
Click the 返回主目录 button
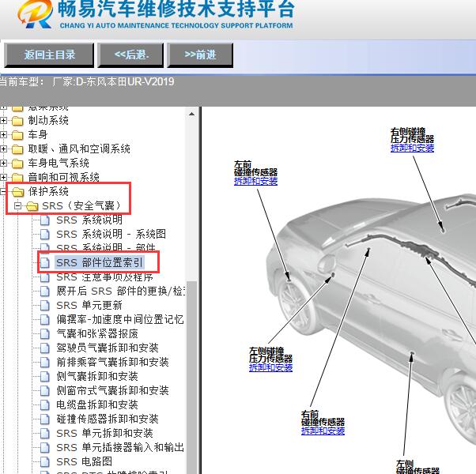49,55
